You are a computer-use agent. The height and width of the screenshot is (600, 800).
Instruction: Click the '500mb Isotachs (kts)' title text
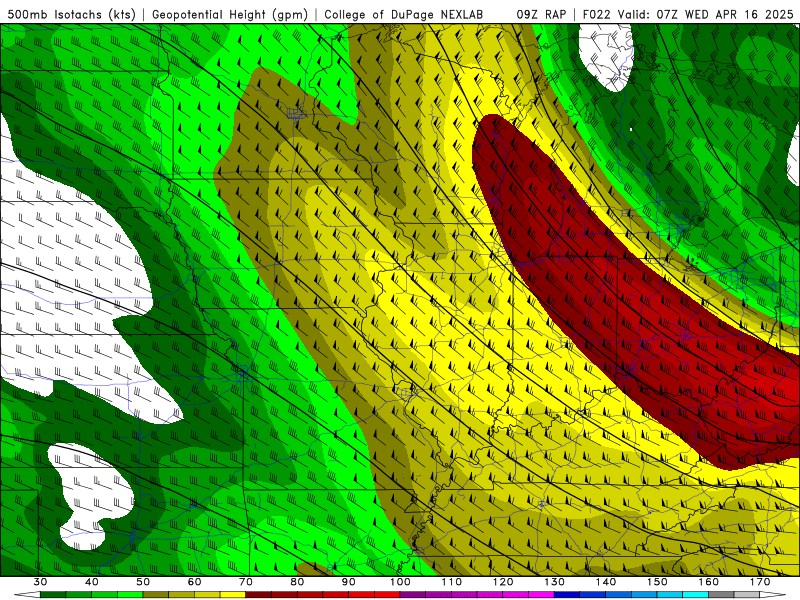pos(72,15)
